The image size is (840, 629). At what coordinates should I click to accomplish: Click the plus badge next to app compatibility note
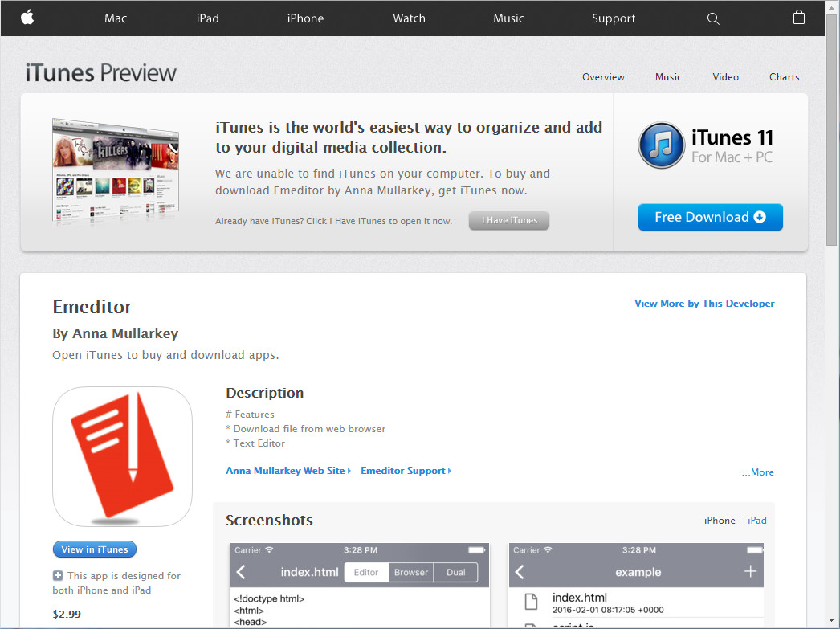tap(57, 575)
